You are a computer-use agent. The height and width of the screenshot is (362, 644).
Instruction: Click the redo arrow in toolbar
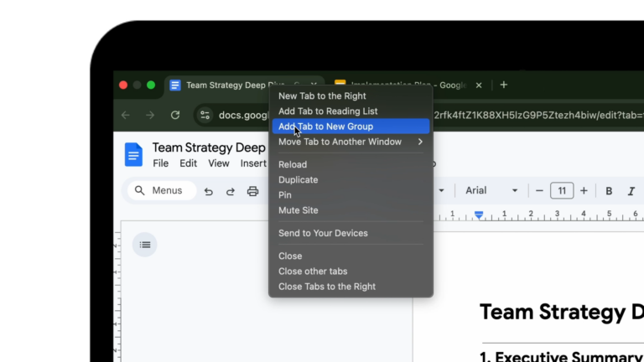click(x=231, y=191)
